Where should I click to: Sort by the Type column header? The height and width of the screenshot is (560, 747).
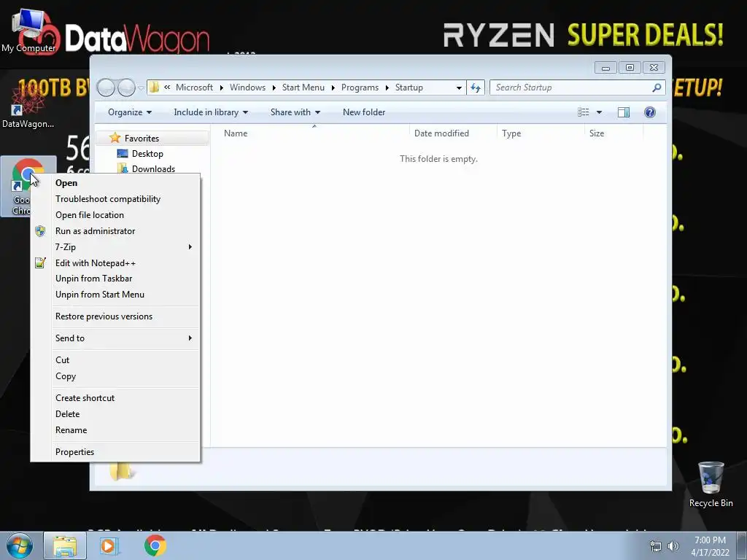541,133
